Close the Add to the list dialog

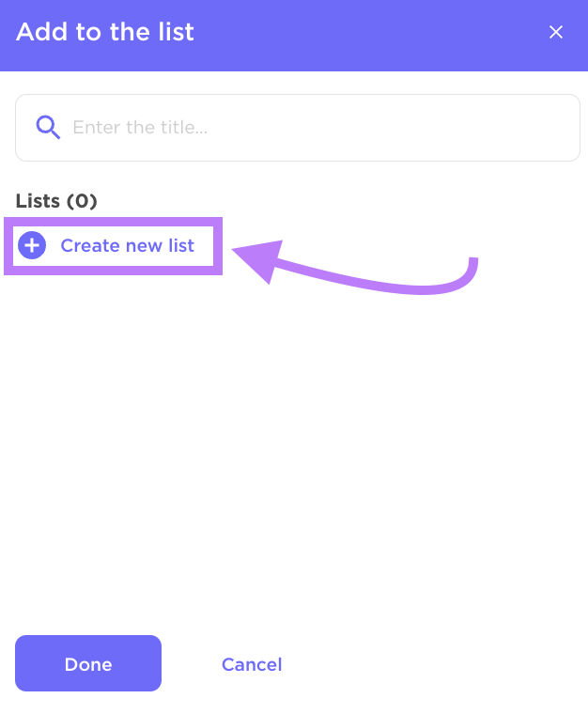556,32
